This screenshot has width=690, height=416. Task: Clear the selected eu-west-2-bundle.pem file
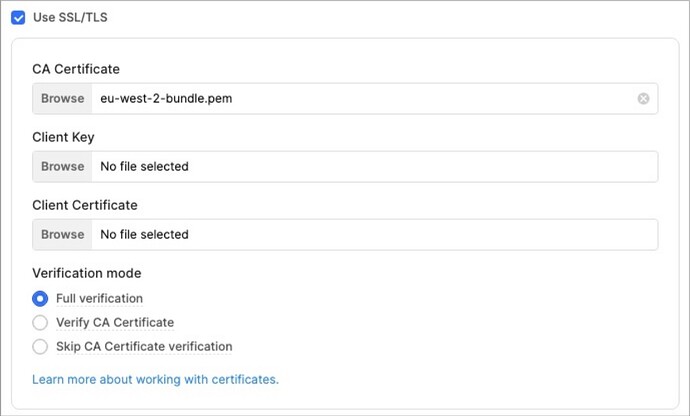coord(643,99)
